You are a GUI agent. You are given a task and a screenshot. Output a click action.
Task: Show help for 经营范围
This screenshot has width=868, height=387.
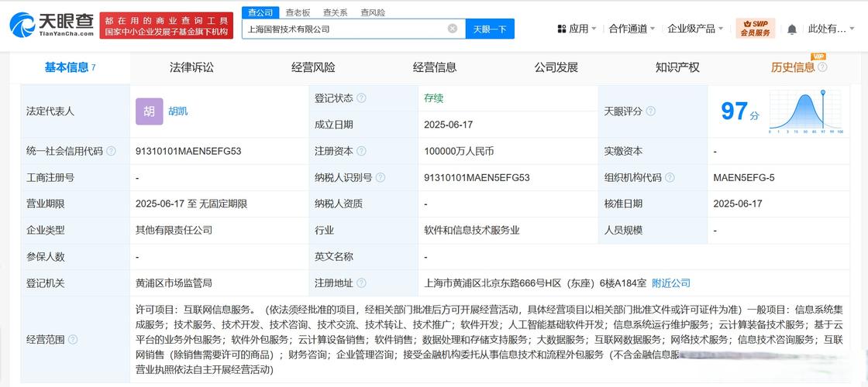click(x=73, y=340)
